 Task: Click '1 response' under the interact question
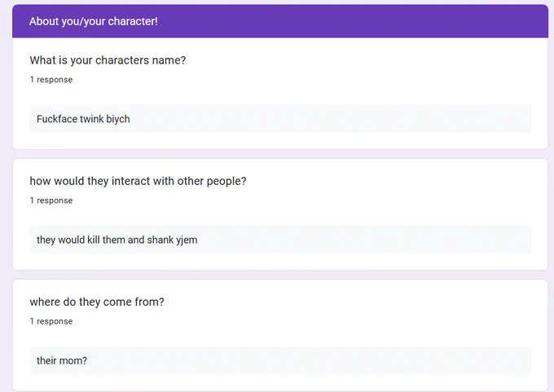51,200
